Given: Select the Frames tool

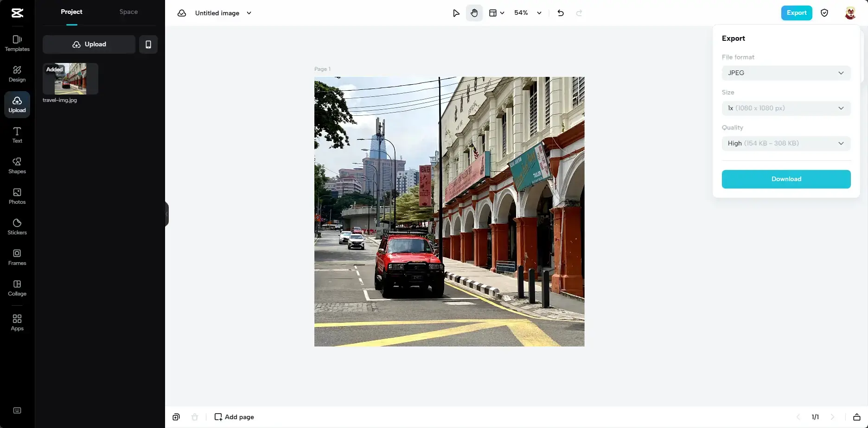Looking at the screenshot, I should (x=17, y=257).
